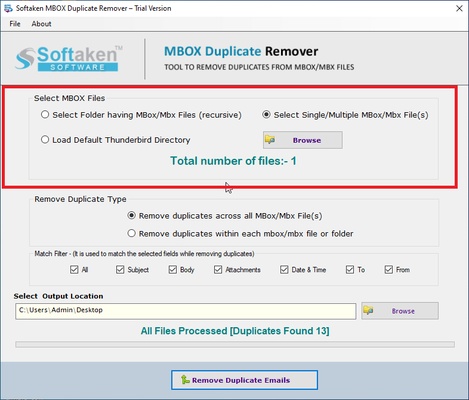The width and height of the screenshot is (469, 400).
Task: Click 'Remove Duplicate Type' group label
Action: [x=80, y=199]
